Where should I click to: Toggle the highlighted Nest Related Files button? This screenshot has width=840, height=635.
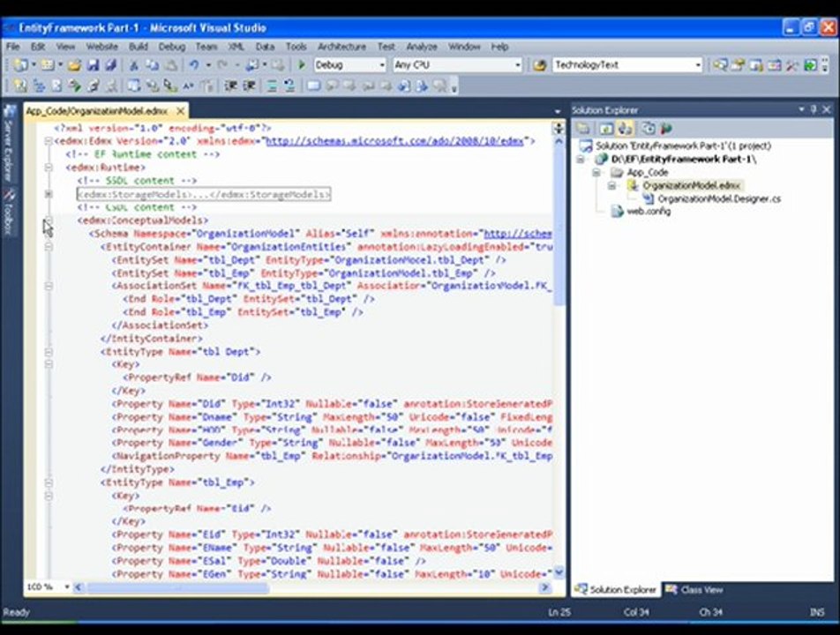625,129
